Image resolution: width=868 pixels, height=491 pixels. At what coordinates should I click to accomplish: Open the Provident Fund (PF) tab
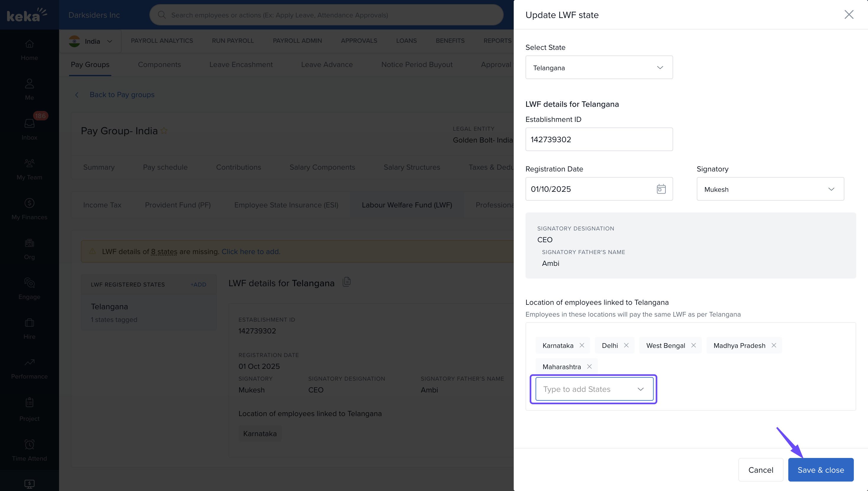[x=177, y=205]
